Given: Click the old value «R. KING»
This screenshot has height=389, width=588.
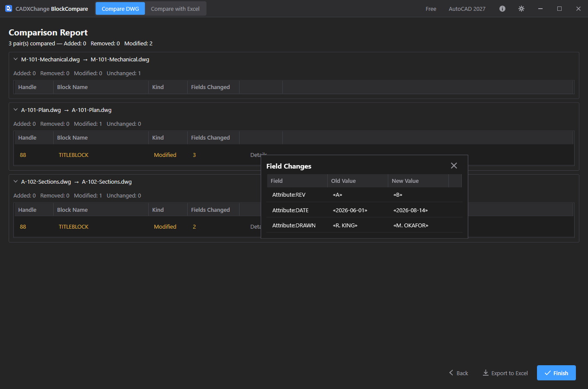Looking at the screenshot, I should [x=345, y=225].
